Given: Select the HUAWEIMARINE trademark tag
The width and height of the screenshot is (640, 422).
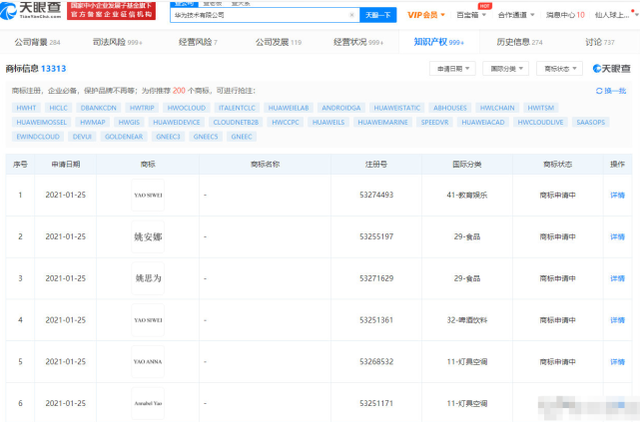Looking at the screenshot, I should [x=383, y=122].
